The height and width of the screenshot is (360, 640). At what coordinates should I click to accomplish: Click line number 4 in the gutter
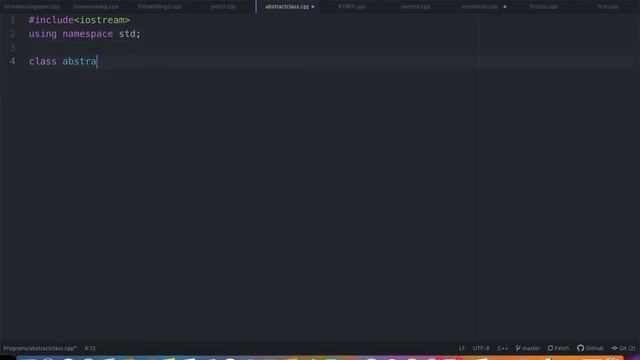pyautogui.click(x=13, y=61)
